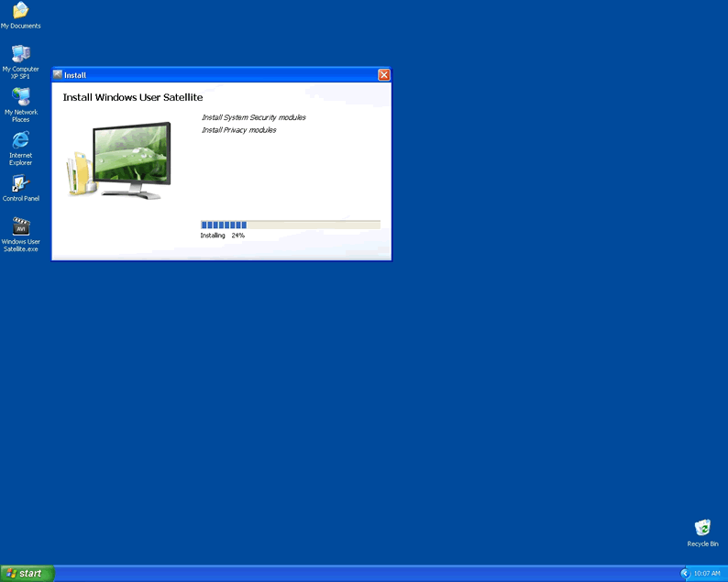This screenshot has width=728, height=582.
Task: Click the Recycle Bin icon
Action: (702, 528)
